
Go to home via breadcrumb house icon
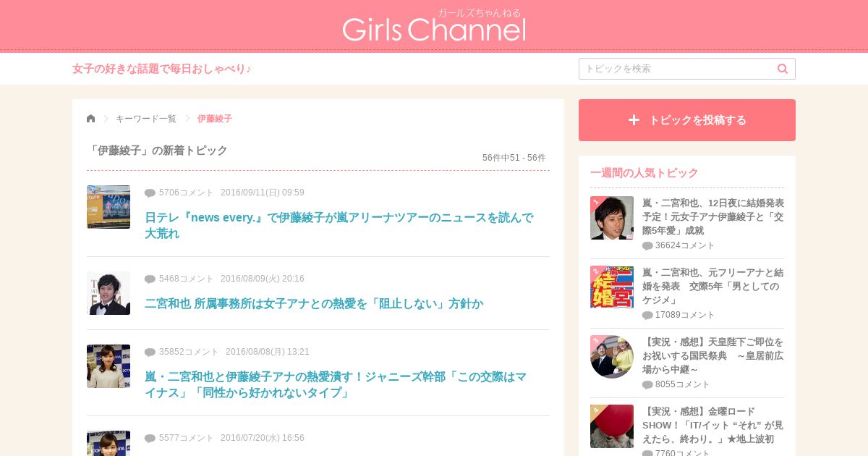[x=90, y=119]
